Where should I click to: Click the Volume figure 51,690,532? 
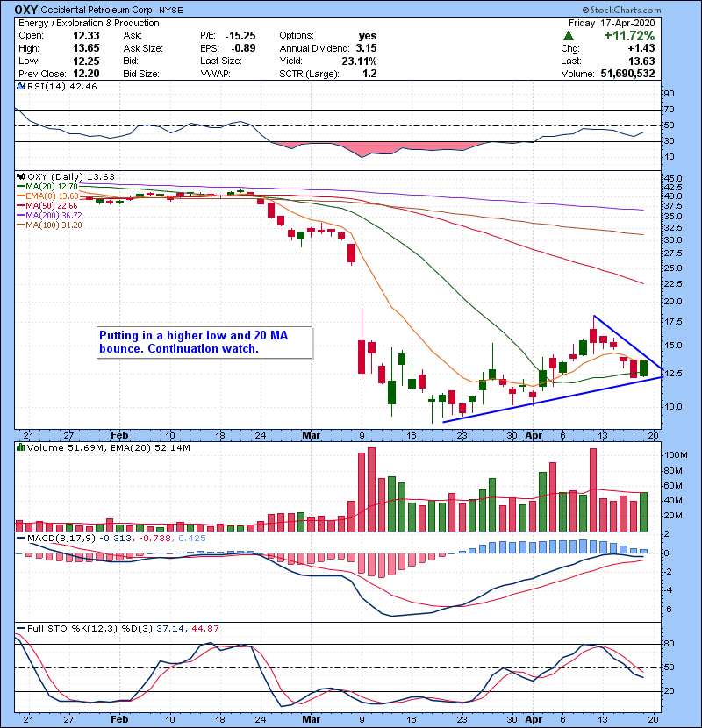[627, 74]
